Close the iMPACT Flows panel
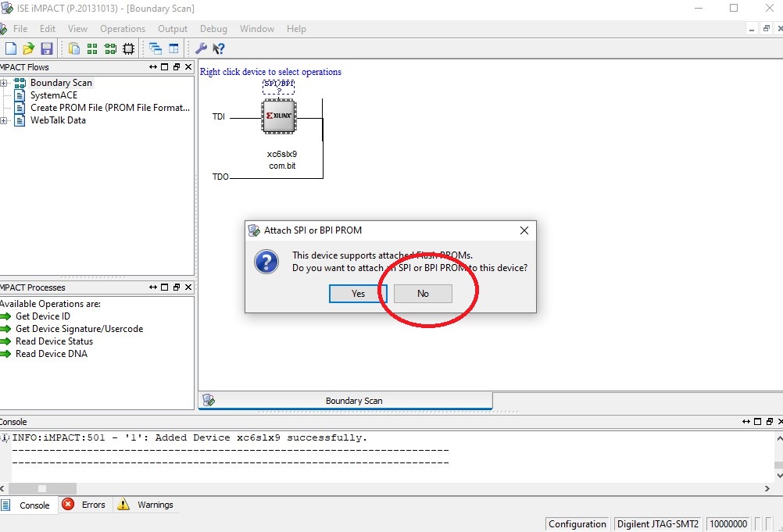 pyautogui.click(x=188, y=67)
